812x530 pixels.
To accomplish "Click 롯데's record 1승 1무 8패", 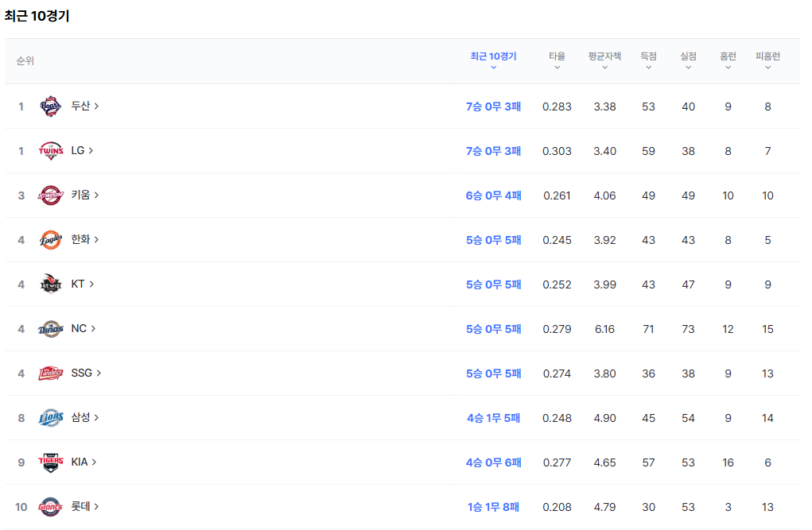I will [493, 507].
